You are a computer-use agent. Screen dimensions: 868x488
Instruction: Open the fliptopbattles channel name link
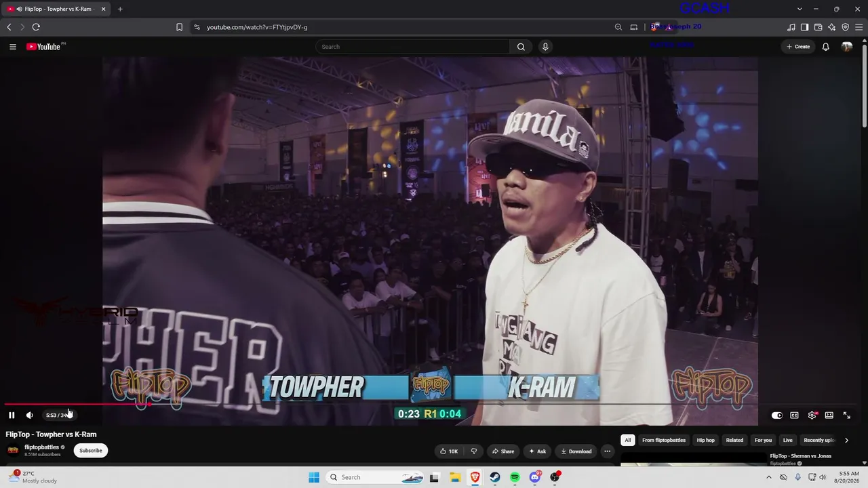(x=41, y=447)
